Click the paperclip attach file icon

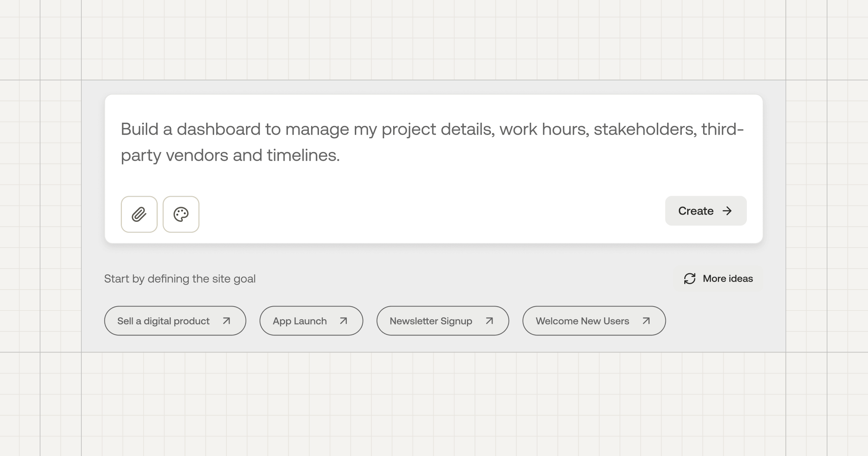tap(139, 214)
